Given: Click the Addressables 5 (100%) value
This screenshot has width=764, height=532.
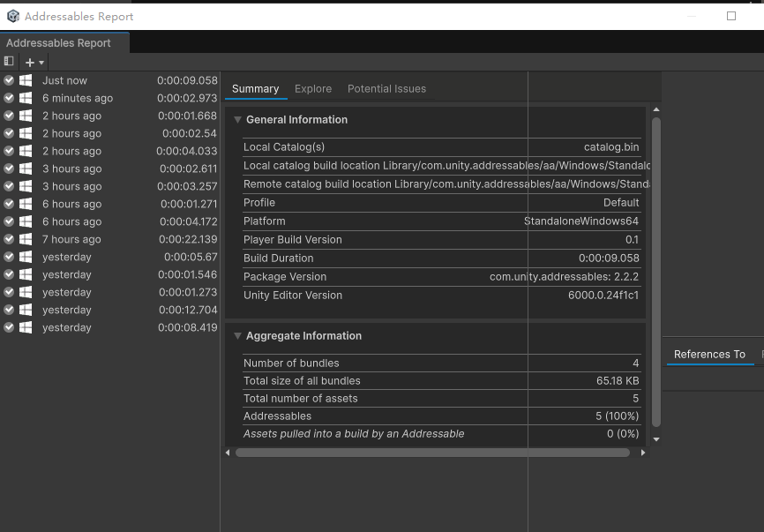Looking at the screenshot, I should pyautogui.click(x=617, y=416).
